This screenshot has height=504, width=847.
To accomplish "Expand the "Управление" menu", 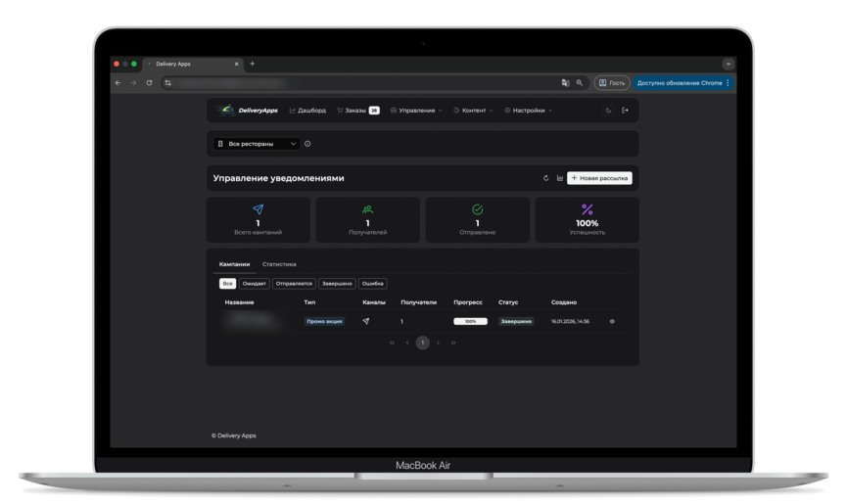I will tap(416, 111).
